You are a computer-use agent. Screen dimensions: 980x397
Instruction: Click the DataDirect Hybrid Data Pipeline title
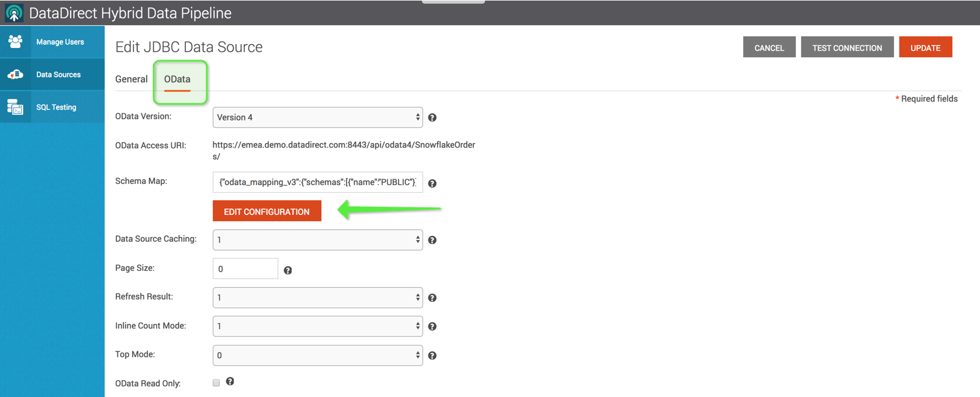pos(130,13)
